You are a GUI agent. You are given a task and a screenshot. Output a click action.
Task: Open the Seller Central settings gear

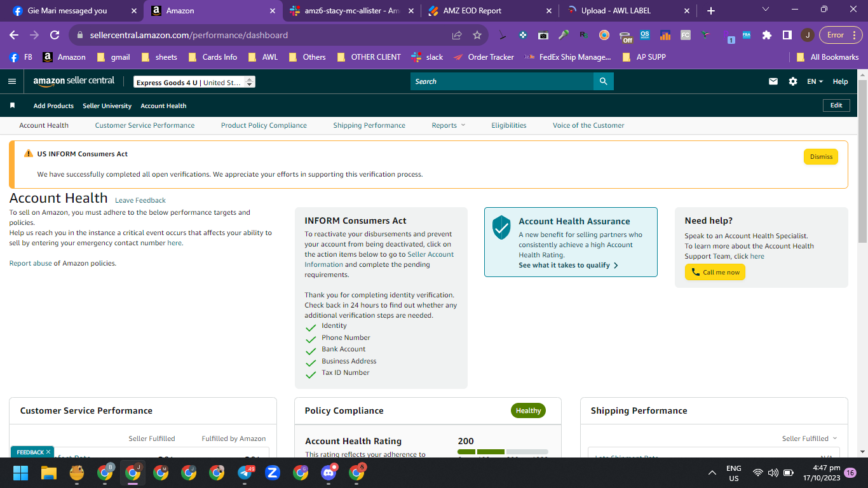[793, 81]
